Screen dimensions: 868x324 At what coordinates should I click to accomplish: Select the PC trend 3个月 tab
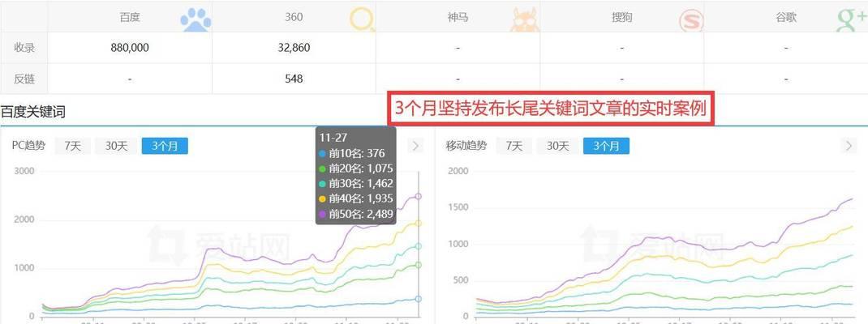tap(165, 146)
